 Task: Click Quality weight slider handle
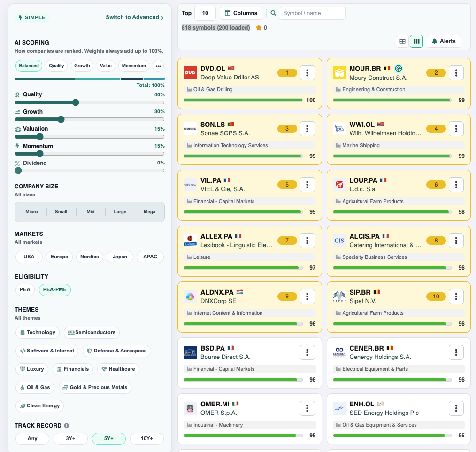[76, 102]
